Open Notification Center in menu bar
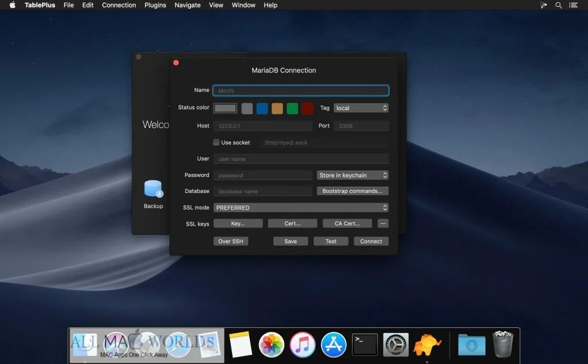Screen dimensions: 588x364 574,5
